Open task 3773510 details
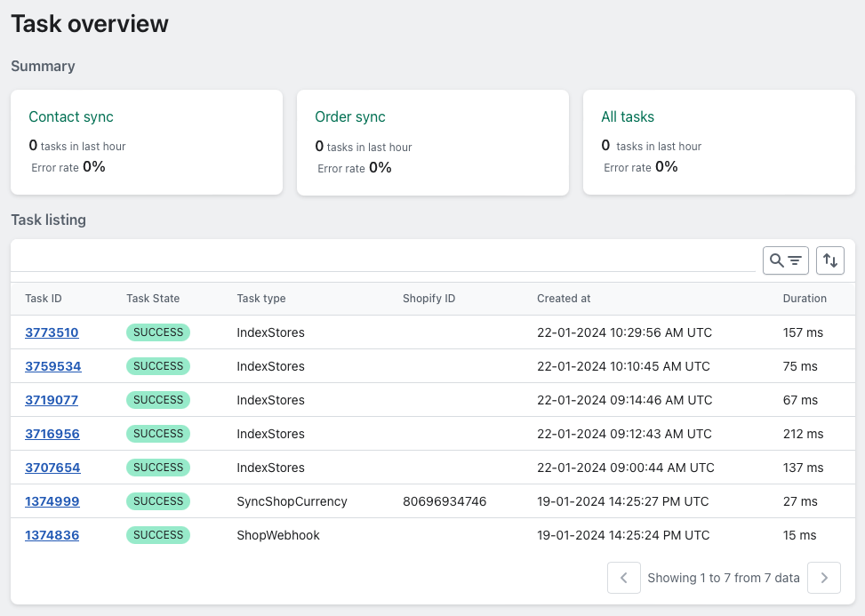865x616 pixels. [x=51, y=332]
